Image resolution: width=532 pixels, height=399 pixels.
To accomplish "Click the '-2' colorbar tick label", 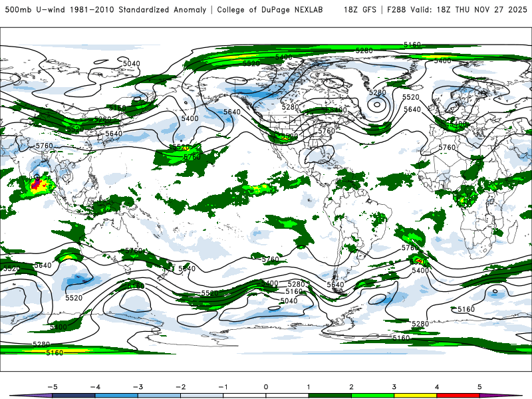I will (180, 387).
